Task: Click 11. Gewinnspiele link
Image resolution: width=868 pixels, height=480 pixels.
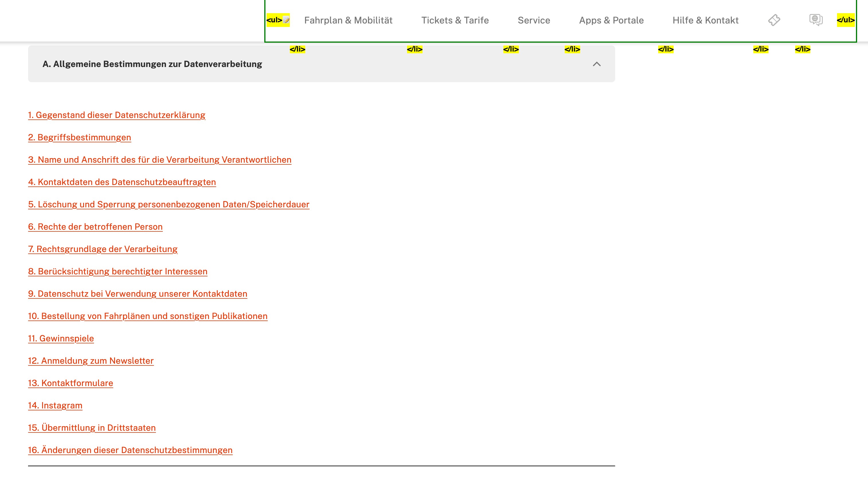Action: pyautogui.click(x=61, y=338)
